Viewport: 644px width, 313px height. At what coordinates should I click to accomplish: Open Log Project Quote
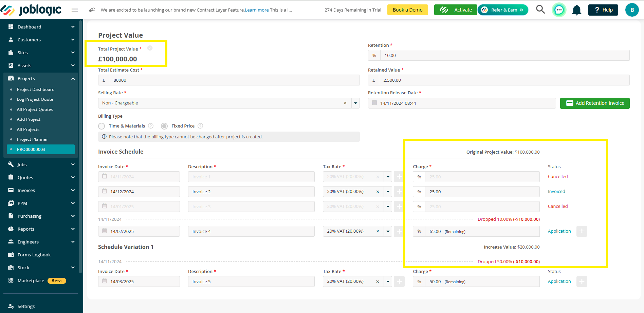(35, 99)
